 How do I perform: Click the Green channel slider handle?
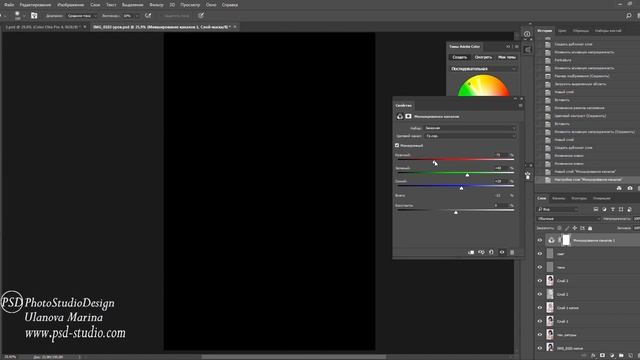[x=467, y=175]
